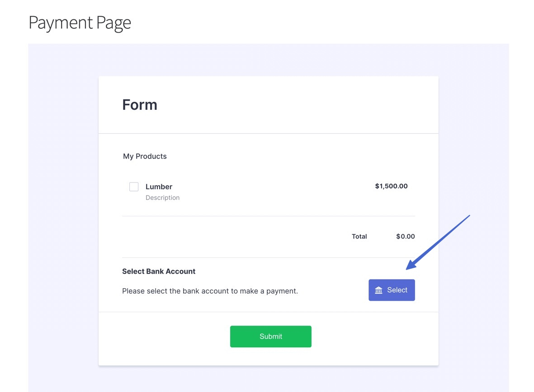Viewport: 534px width, 392px height.
Task: Click the Lumber product name
Action: [x=159, y=187]
